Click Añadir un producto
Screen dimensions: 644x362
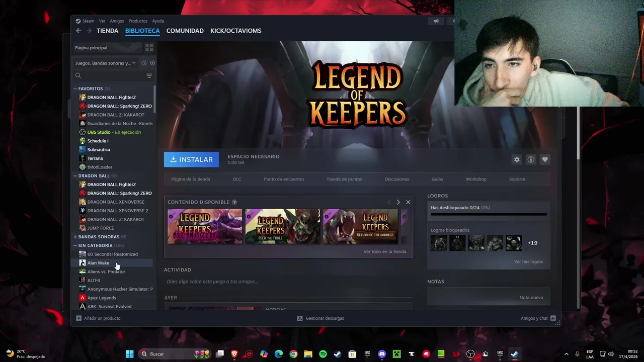point(98,318)
